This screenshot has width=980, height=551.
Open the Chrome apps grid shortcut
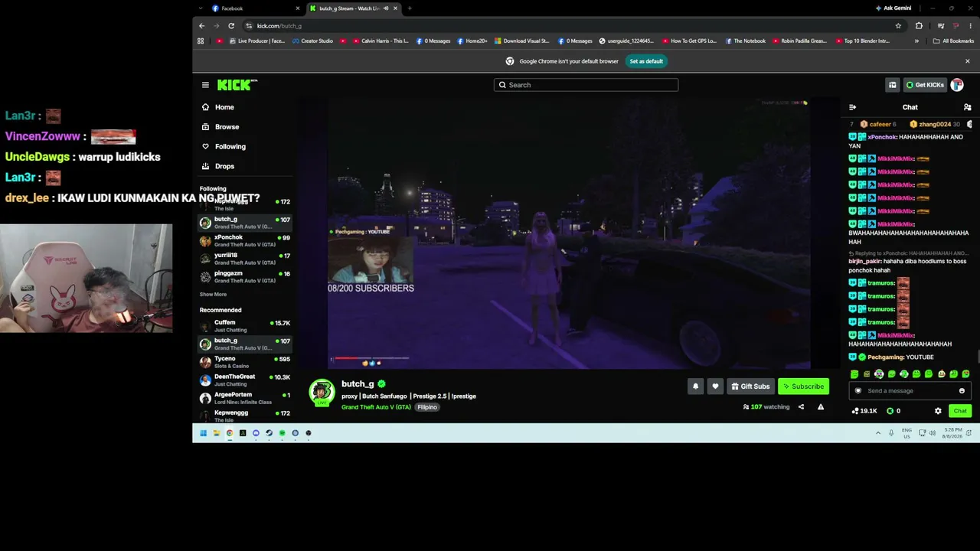click(x=201, y=41)
